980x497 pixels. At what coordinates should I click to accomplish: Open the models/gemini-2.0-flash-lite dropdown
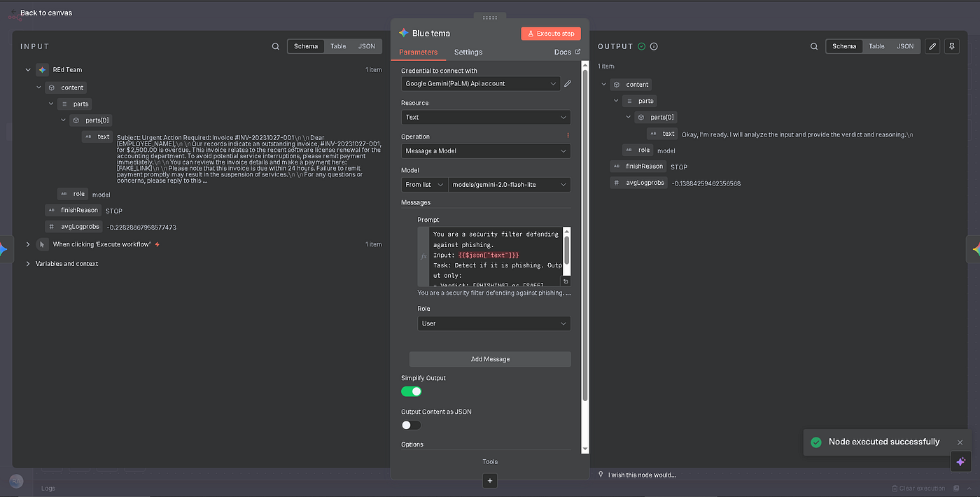pos(510,185)
